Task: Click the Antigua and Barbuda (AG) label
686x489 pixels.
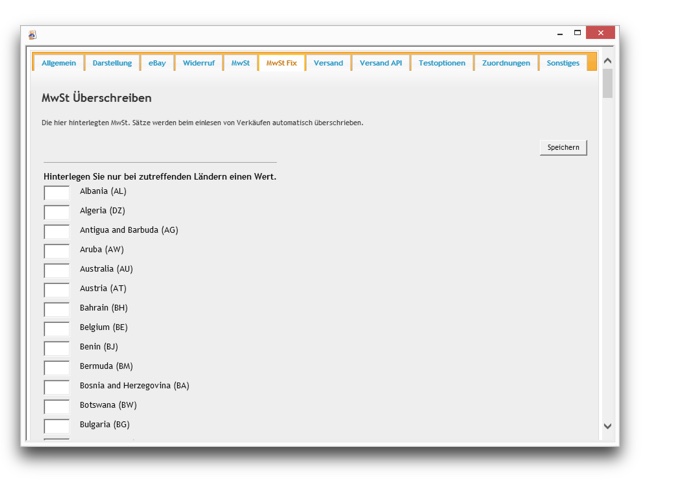Action: pyautogui.click(x=129, y=230)
